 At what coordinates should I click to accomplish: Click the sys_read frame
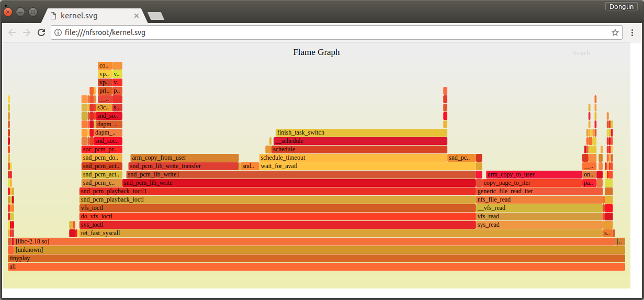click(x=540, y=225)
